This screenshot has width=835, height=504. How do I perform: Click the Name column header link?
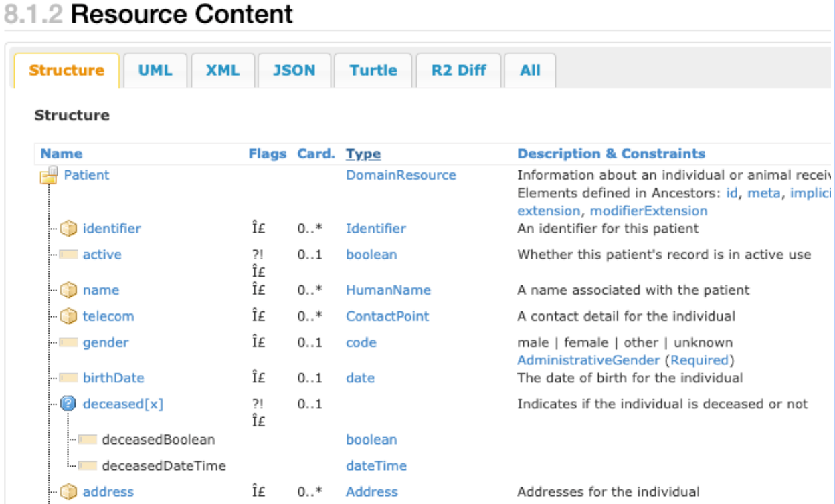[62, 154]
